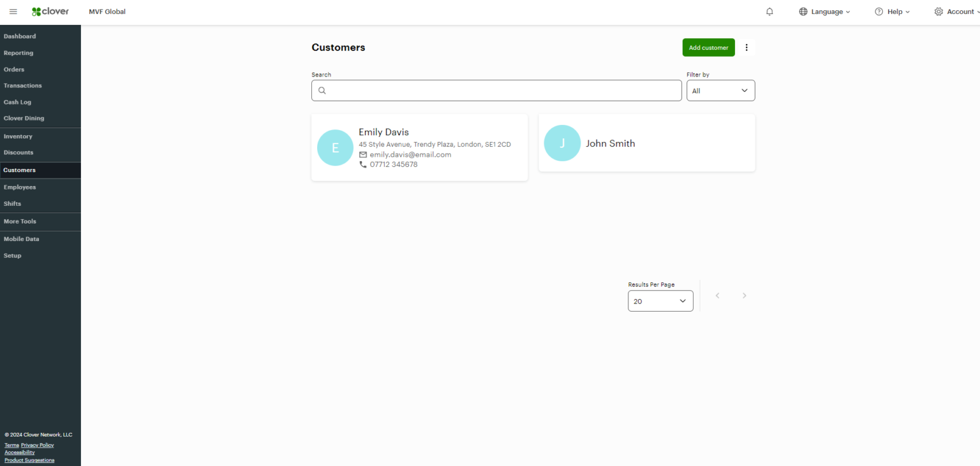Click the Clover logo
The height and width of the screenshot is (466, 980).
point(50,11)
